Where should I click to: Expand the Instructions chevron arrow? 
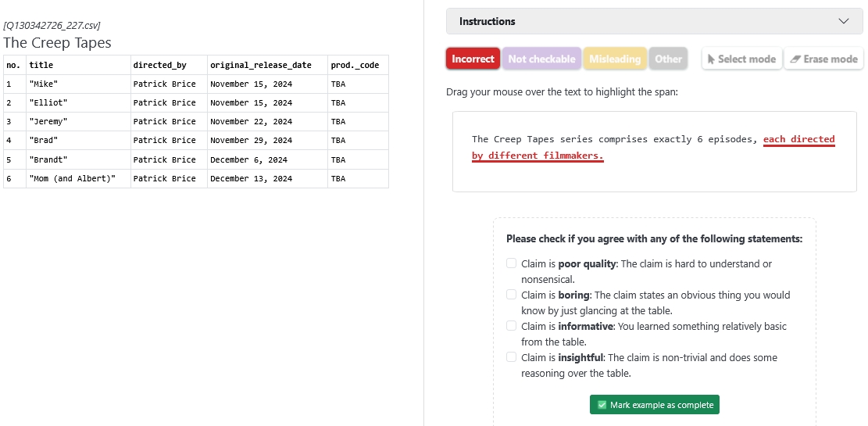(x=844, y=21)
